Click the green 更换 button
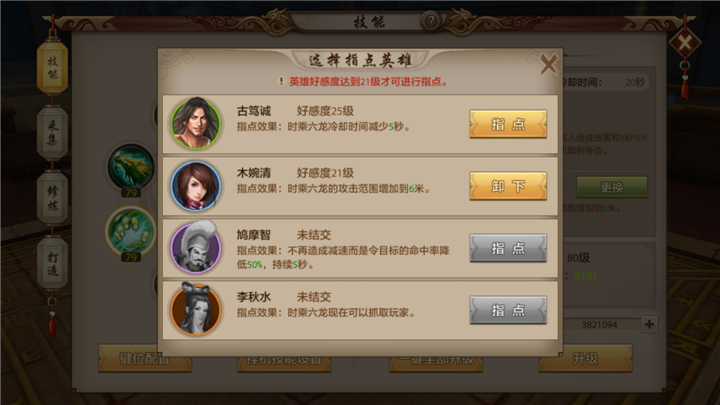The image size is (720, 405). click(612, 187)
